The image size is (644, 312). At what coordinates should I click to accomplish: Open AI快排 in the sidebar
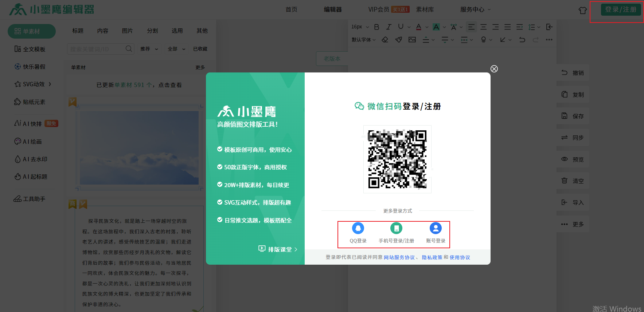[x=36, y=124]
